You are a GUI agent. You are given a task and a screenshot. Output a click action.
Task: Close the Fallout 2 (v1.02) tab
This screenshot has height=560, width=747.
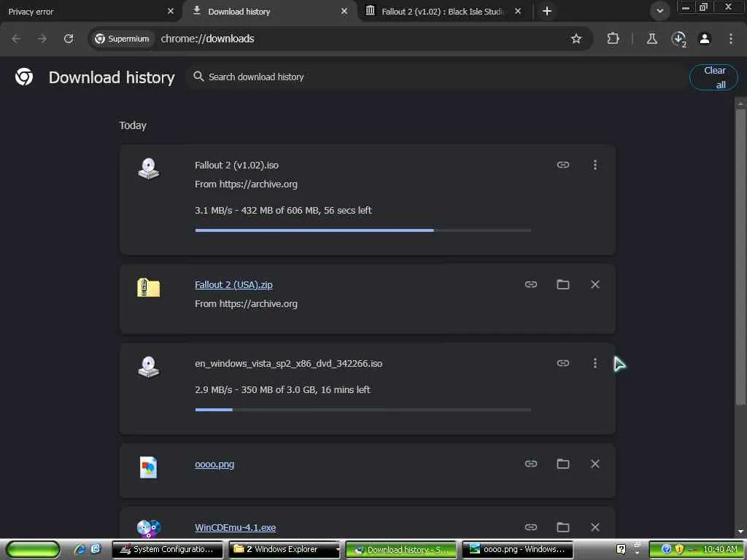(x=518, y=11)
